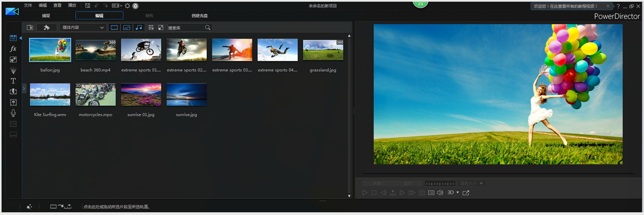Click the import media folder icon

(30, 28)
